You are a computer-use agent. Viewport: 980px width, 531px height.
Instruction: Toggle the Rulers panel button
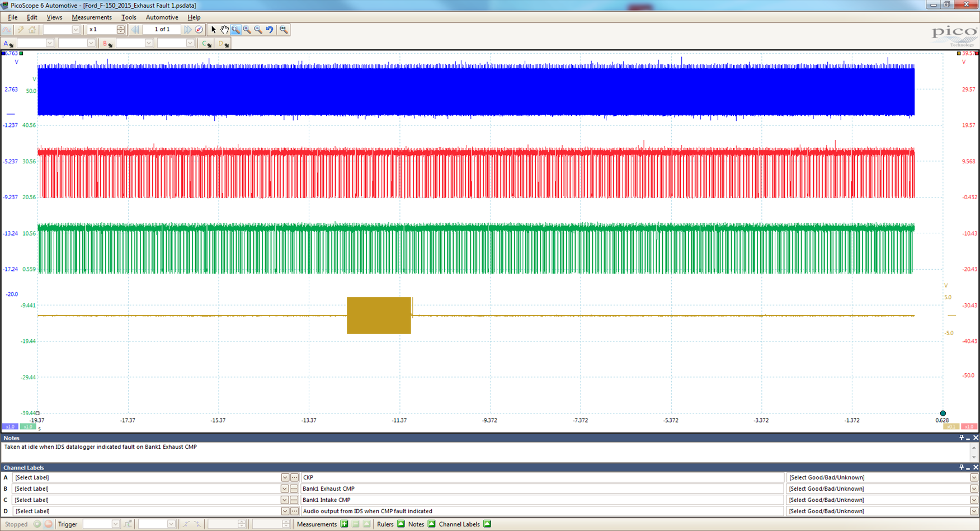click(x=401, y=524)
